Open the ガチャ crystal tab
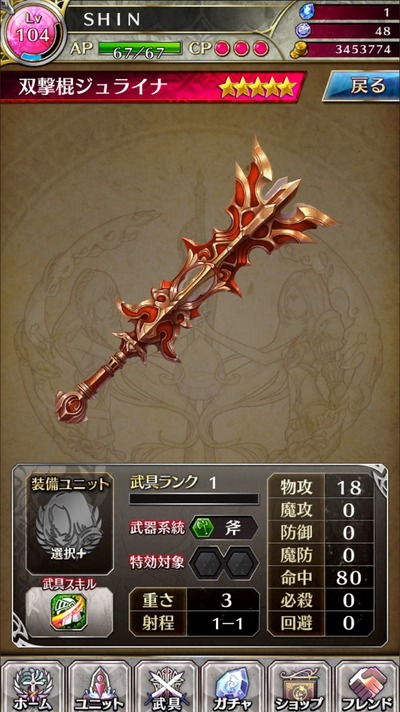Screen dimensions: 400x712 (x=233, y=687)
